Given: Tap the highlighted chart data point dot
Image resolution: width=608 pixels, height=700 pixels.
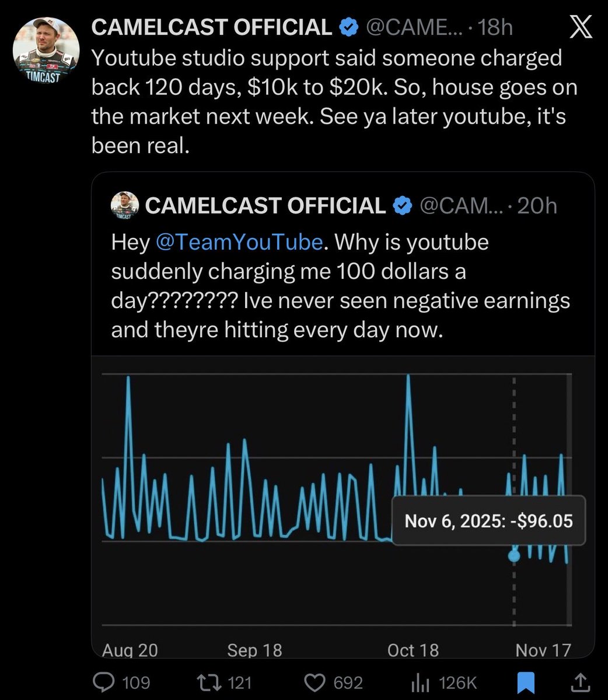Looking at the screenshot, I should (x=513, y=556).
